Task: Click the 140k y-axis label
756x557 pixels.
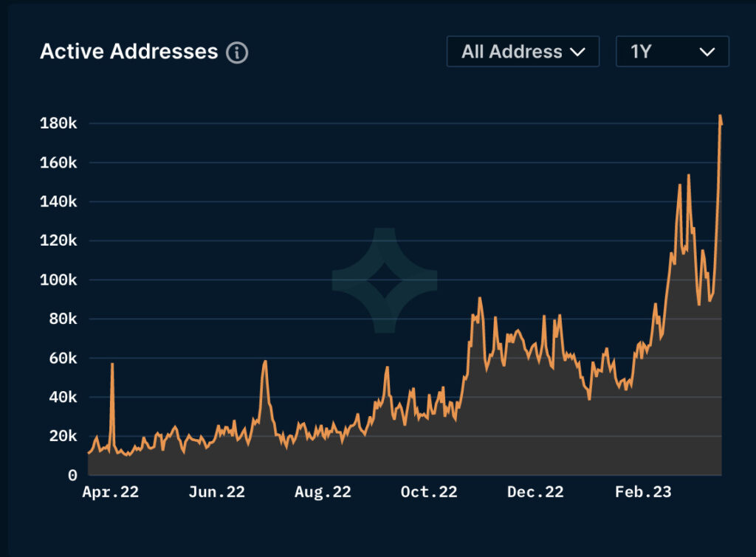Action: 58,201
